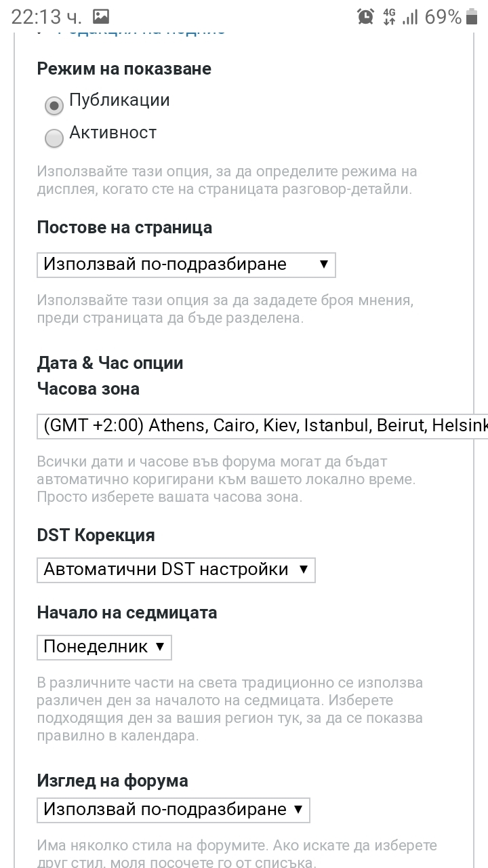Tap the alarm clock status icon
The height and width of the screenshot is (868, 488).
366,16
